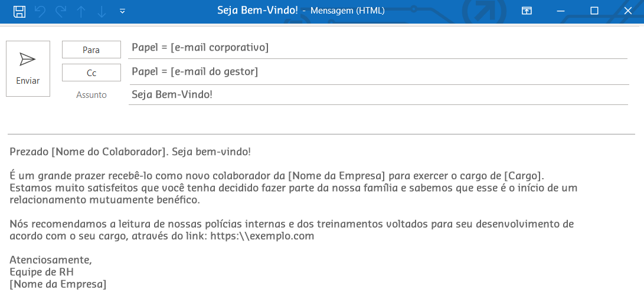
Task: Go to previous item with up arrow
Action: pos(81,11)
